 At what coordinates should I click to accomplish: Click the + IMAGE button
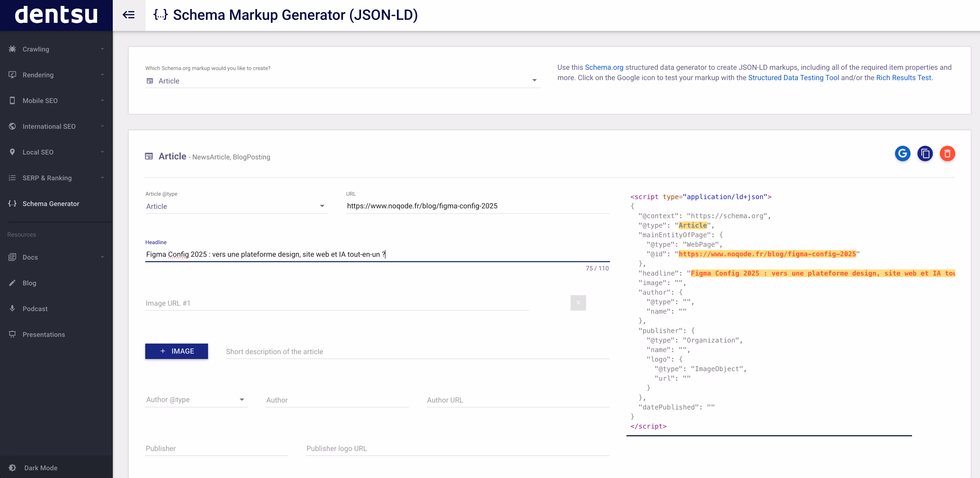click(177, 351)
